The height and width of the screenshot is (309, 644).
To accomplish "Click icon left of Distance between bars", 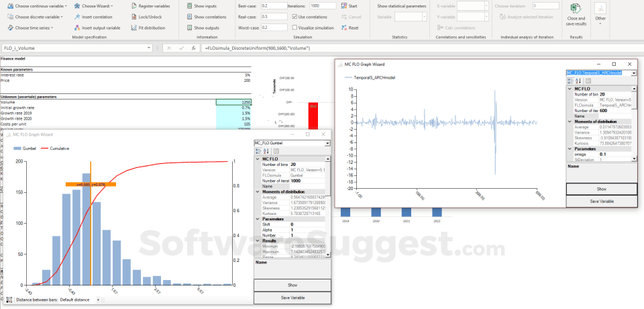I will [9, 300].
